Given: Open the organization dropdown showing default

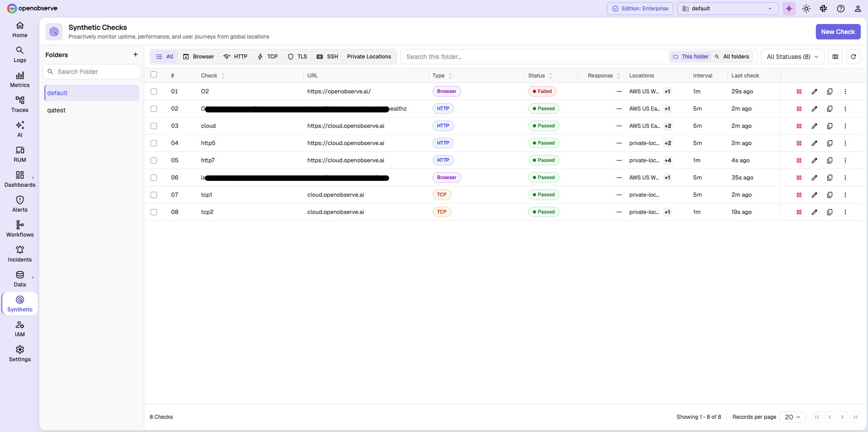Looking at the screenshot, I should tap(727, 9).
